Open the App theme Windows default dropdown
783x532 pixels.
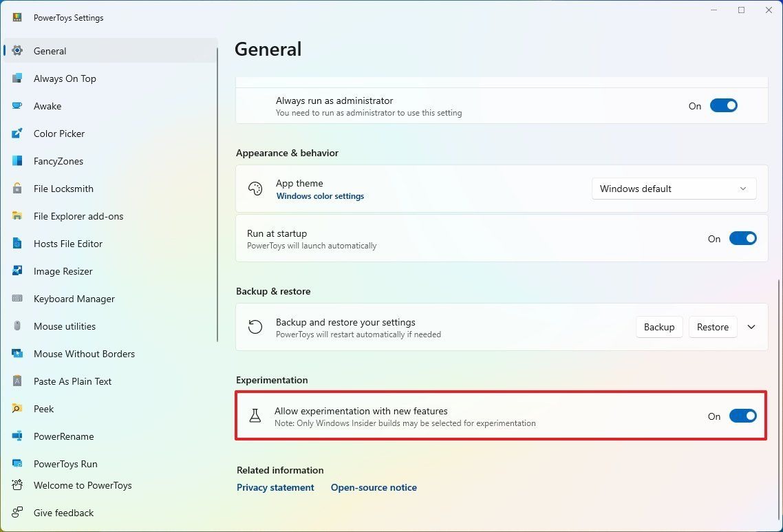point(674,189)
